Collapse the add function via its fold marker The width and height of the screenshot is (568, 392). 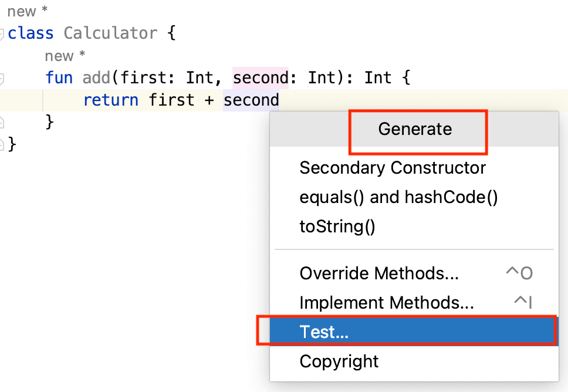pos(3,77)
